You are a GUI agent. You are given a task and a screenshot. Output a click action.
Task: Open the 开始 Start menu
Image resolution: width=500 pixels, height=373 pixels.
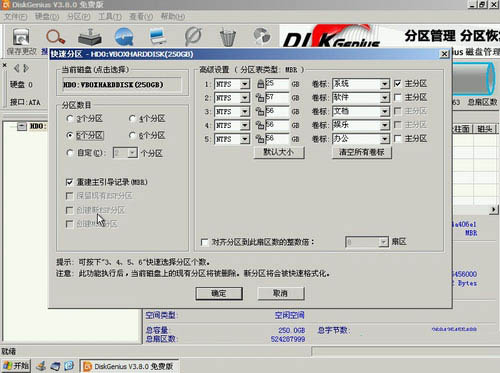[16, 366]
